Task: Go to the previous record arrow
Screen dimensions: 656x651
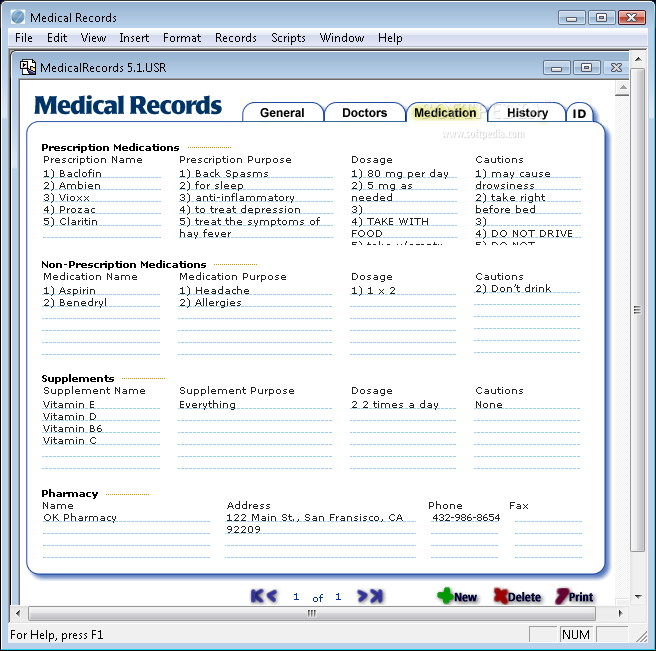Action: point(272,596)
